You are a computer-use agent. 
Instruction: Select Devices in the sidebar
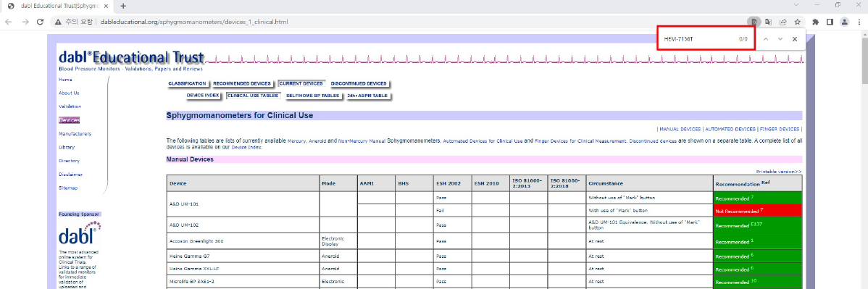[70, 120]
